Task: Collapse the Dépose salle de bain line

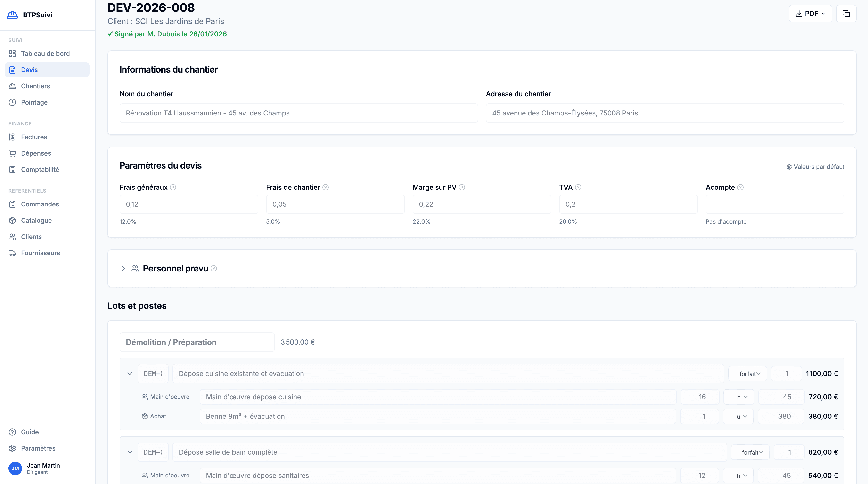Action: [130, 452]
